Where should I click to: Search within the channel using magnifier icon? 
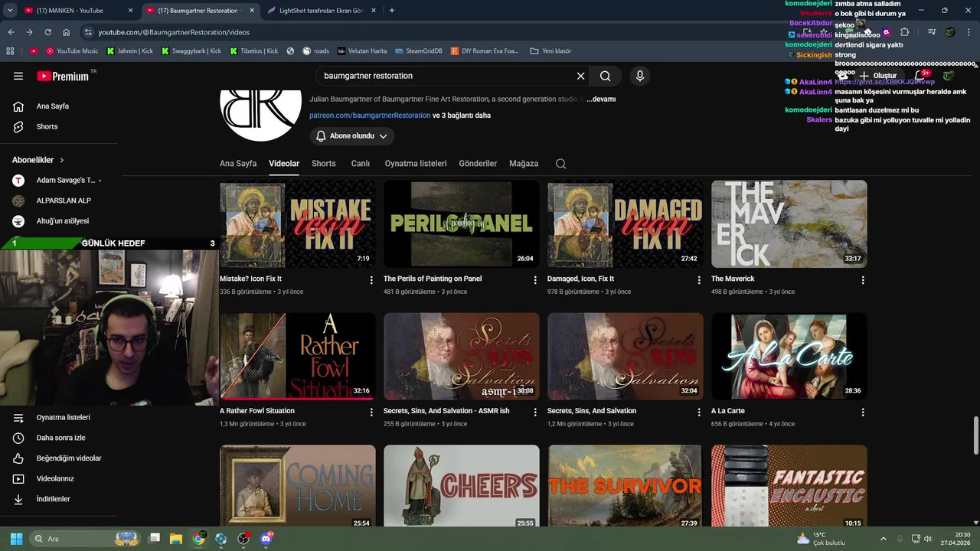(x=560, y=164)
